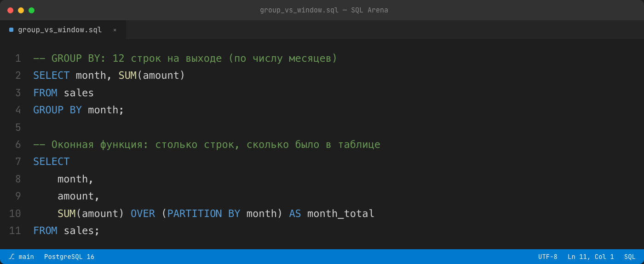The width and height of the screenshot is (644, 264).
Task: Open the UTF-8 encoding selector
Action: (x=547, y=257)
